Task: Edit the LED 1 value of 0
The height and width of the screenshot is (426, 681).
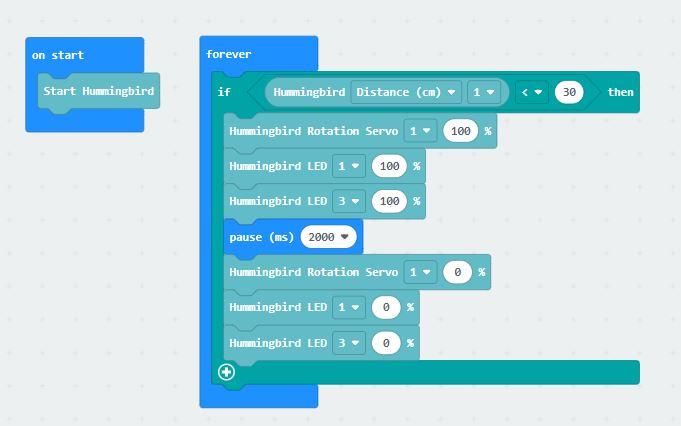Action: [x=386, y=307]
